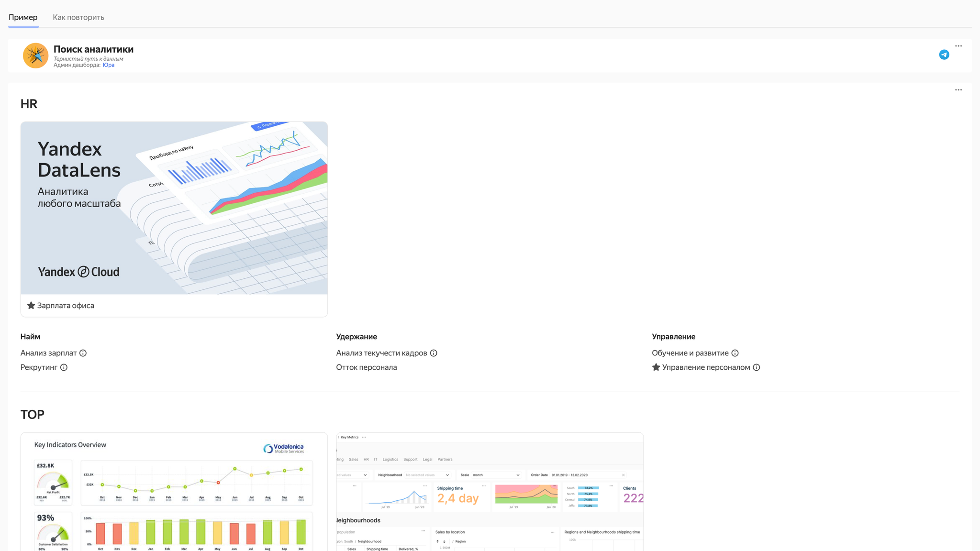Open the Yandex DataLens banner thumbnail

point(174,208)
